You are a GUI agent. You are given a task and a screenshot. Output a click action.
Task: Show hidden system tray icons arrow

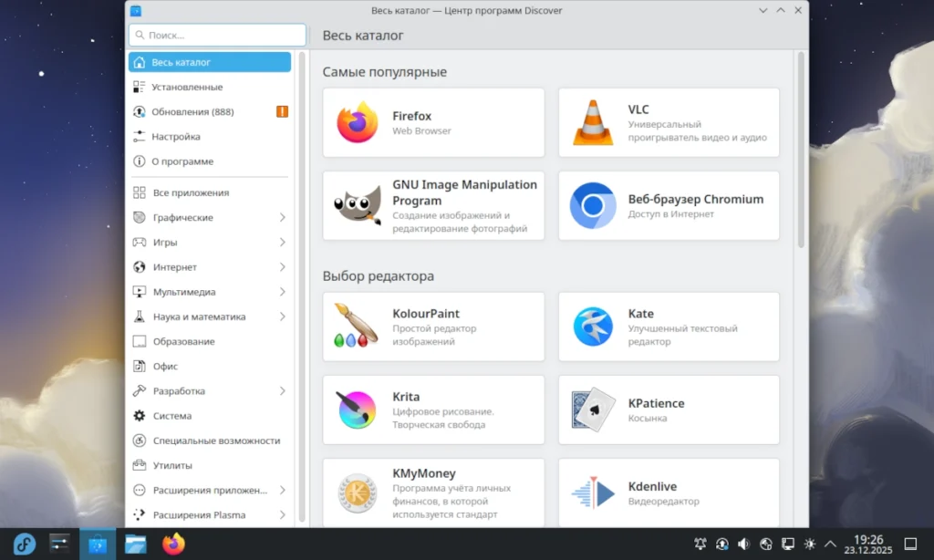click(830, 544)
